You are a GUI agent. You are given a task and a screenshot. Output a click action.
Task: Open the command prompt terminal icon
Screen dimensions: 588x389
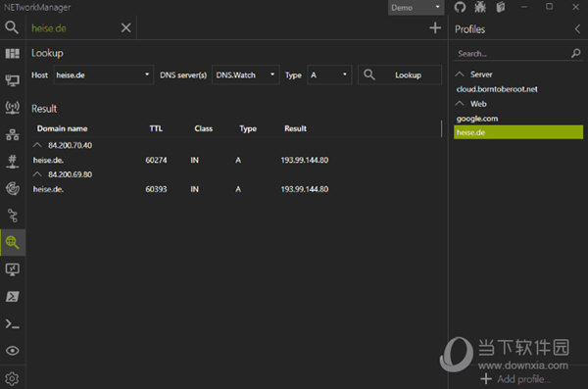pos(13,323)
